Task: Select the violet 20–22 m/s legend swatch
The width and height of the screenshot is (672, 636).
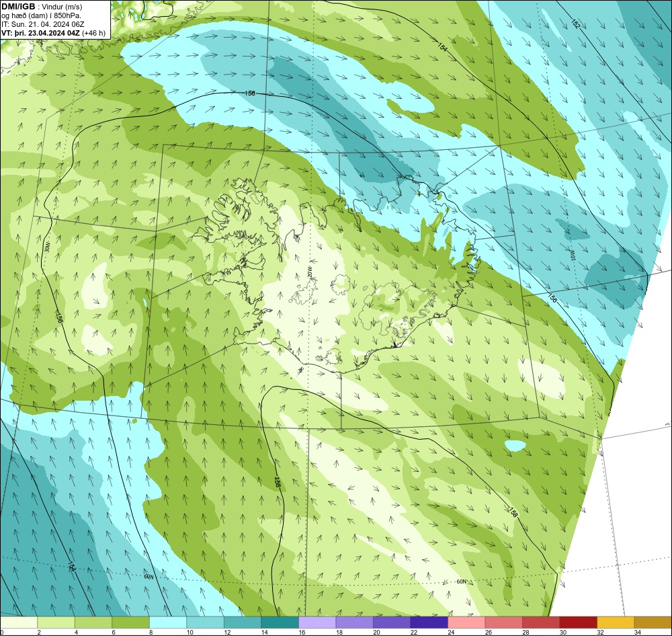Action: click(x=392, y=622)
